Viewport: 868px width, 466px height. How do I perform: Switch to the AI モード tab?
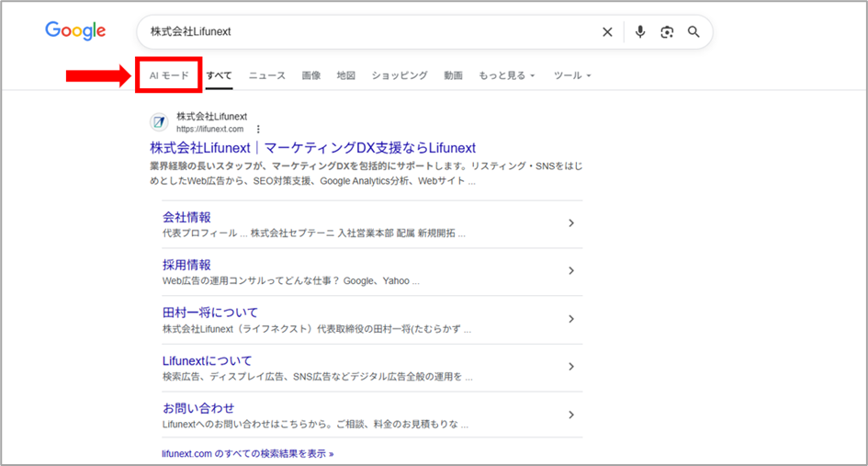coord(169,75)
